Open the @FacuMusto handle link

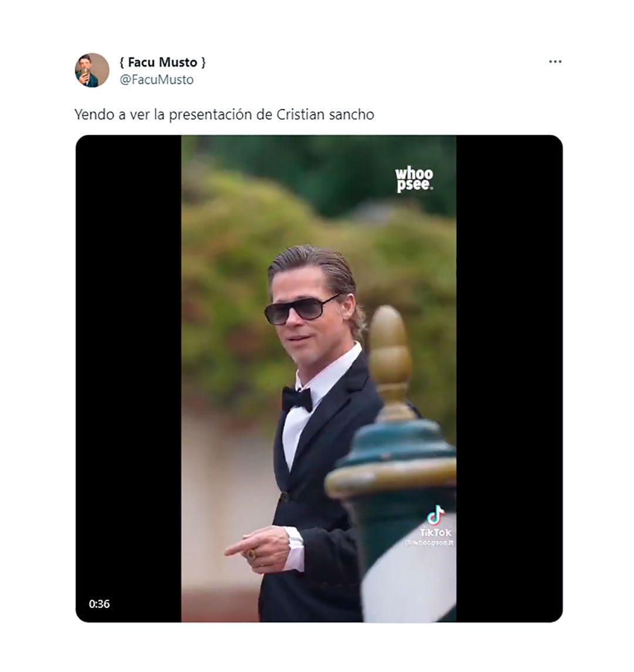(x=157, y=80)
